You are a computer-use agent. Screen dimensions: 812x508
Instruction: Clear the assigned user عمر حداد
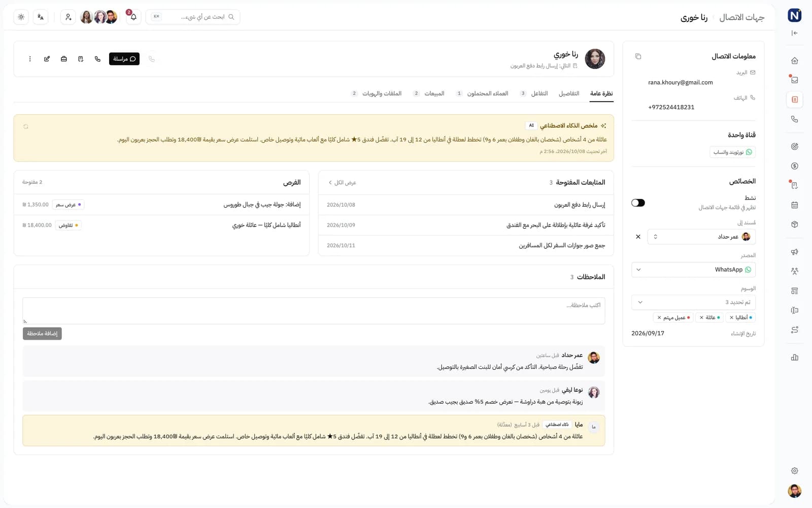(638, 237)
